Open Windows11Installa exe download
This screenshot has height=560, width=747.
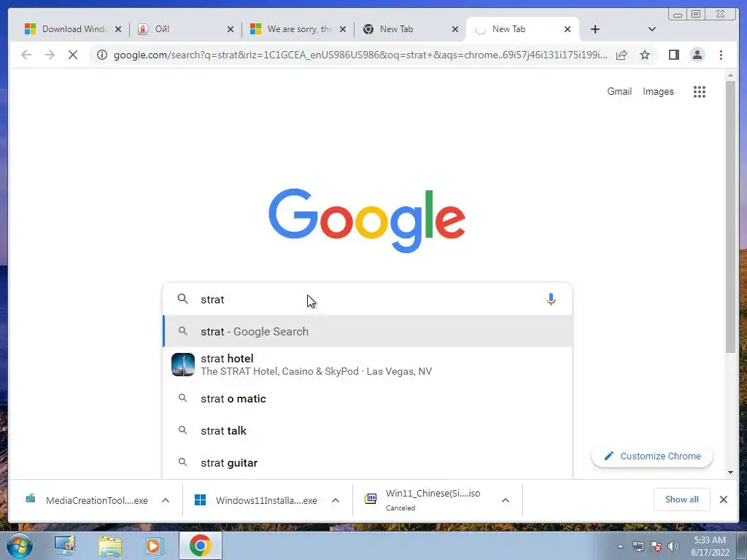258,500
